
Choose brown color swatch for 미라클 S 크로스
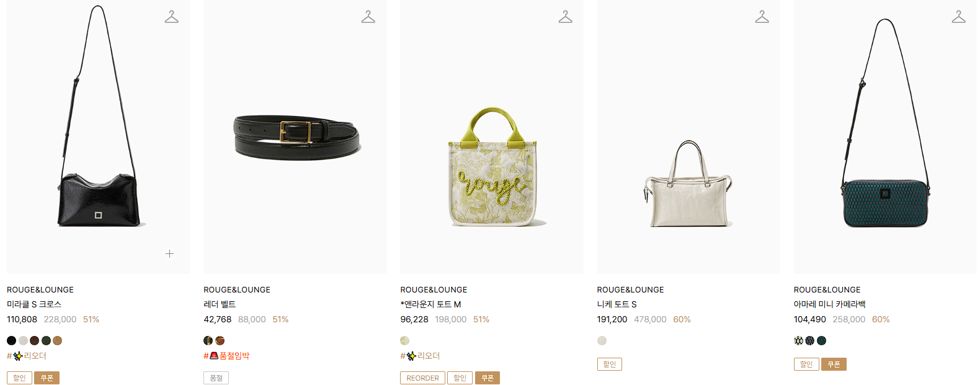coord(34,340)
